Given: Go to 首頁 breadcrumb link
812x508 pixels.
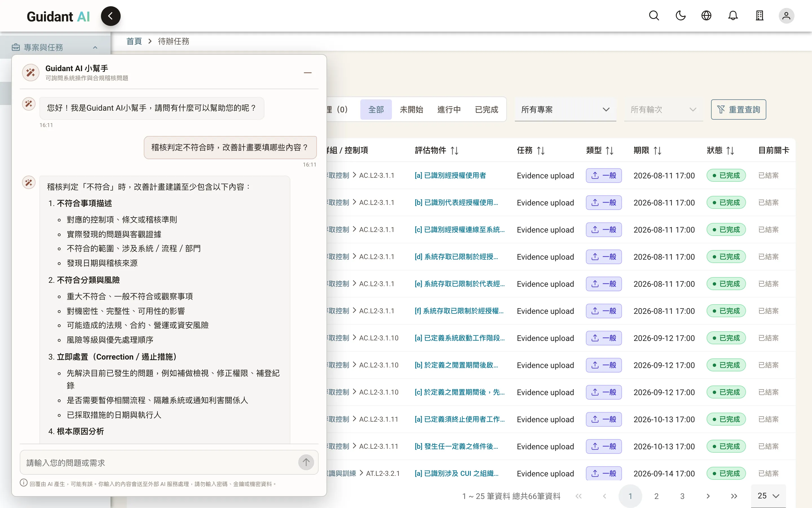Looking at the screenshot, I should pos(134,41).
